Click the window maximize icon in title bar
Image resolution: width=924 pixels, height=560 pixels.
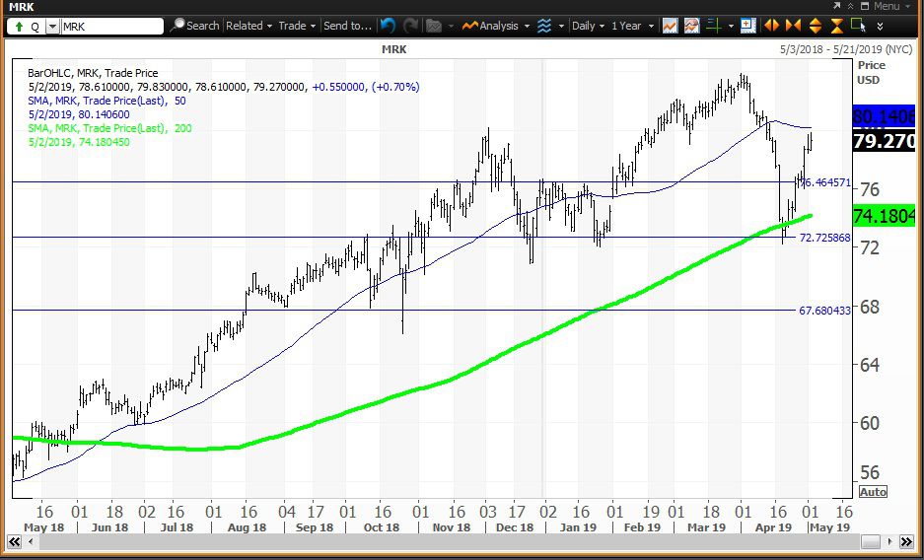pyautogui.click(x=865, y=6)
